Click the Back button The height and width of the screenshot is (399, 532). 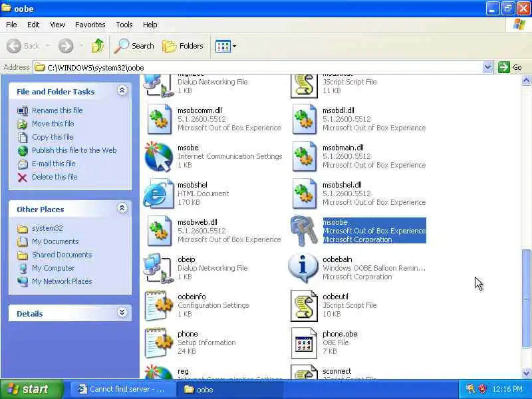pyautogui.click(x=23, y=46)
